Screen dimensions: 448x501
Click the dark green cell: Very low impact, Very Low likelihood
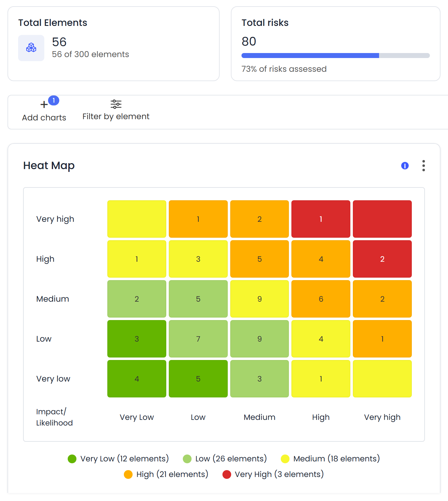click(137, 379)
